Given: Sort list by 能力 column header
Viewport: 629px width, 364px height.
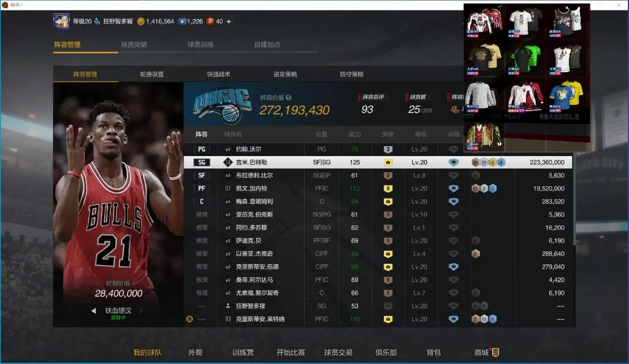Looking at the screenshot, I should click(x=355, y=134).
